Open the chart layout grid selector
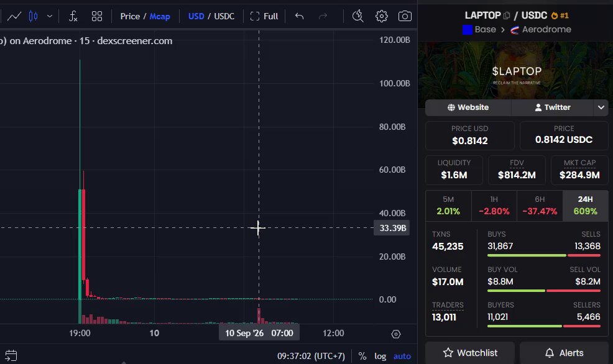Screen dimensions: 613x364 (x=97, y=16)
